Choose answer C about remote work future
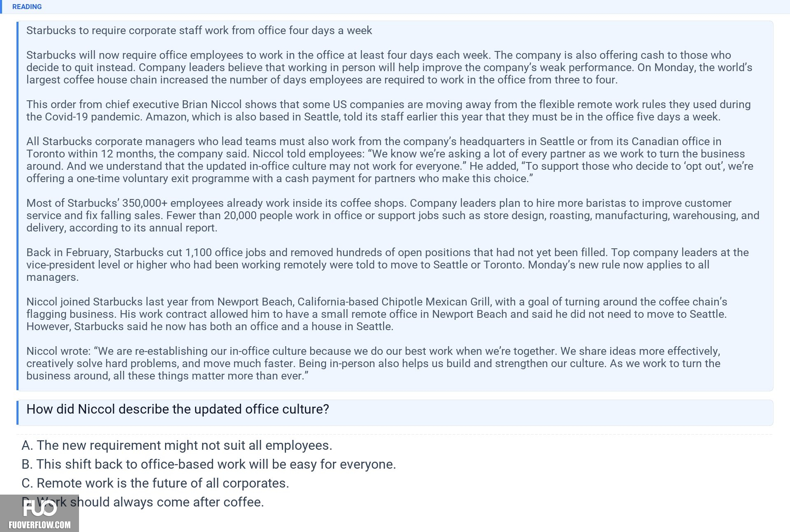 point(155,483)
